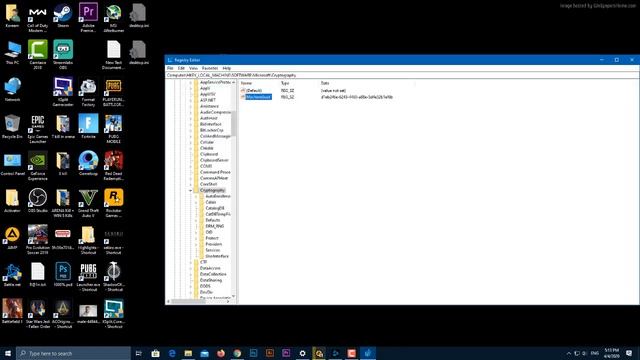Select Network desktop icon
The image size is (640, 360).
coord(12,89)
